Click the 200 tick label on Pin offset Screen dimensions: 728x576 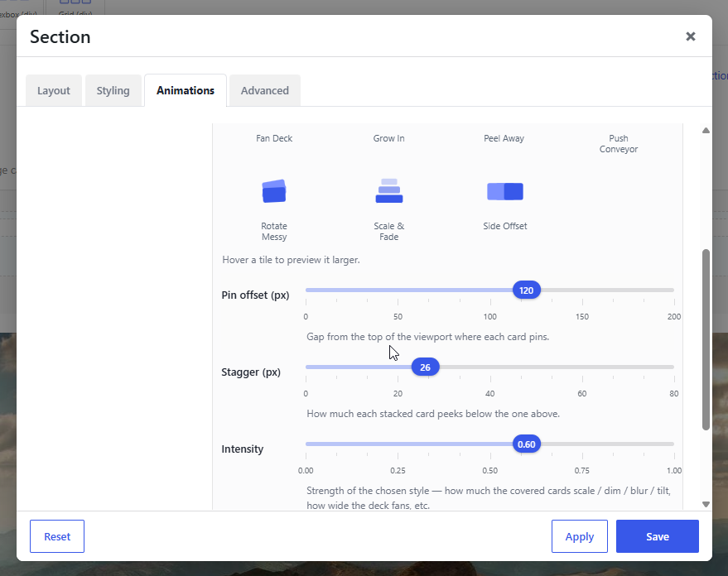(674, 317)
